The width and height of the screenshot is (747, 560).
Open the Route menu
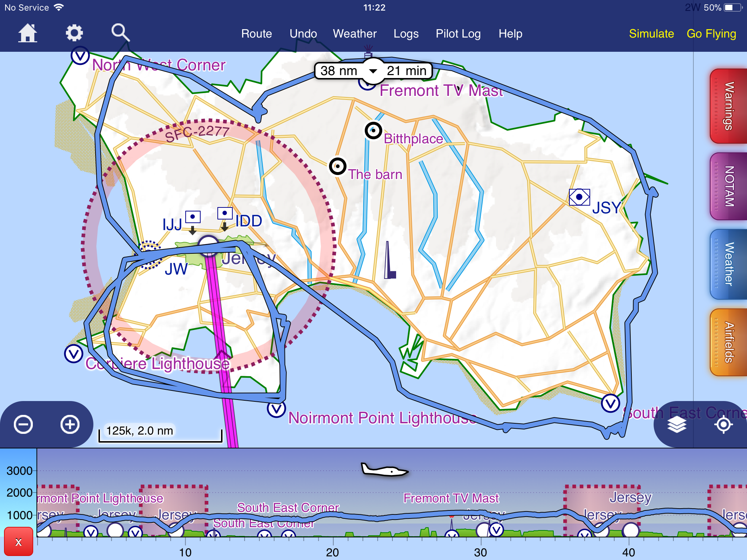pos(256,34)
